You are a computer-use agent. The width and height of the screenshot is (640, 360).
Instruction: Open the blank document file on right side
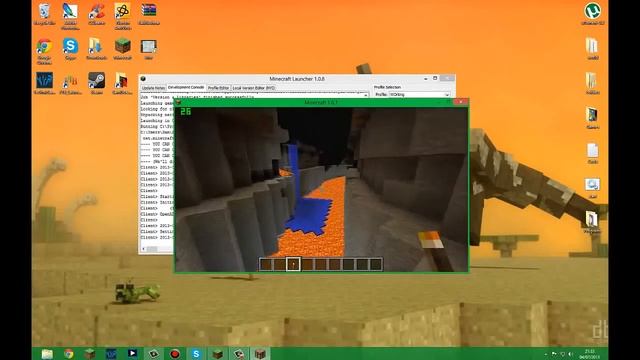point(593,153)
